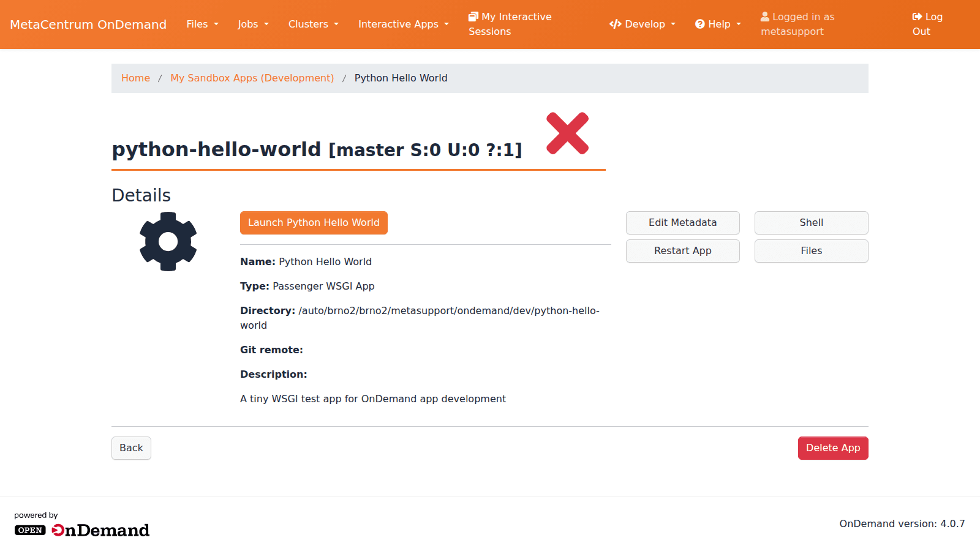Click the Edit Metadata button
This screenshot has width=980, height=551.
coord(682,223)
